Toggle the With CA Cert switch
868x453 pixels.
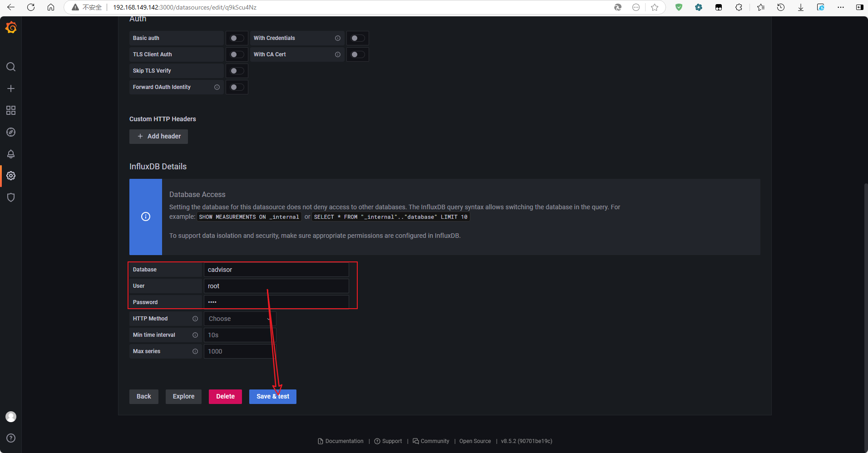(x=358, y=54)
